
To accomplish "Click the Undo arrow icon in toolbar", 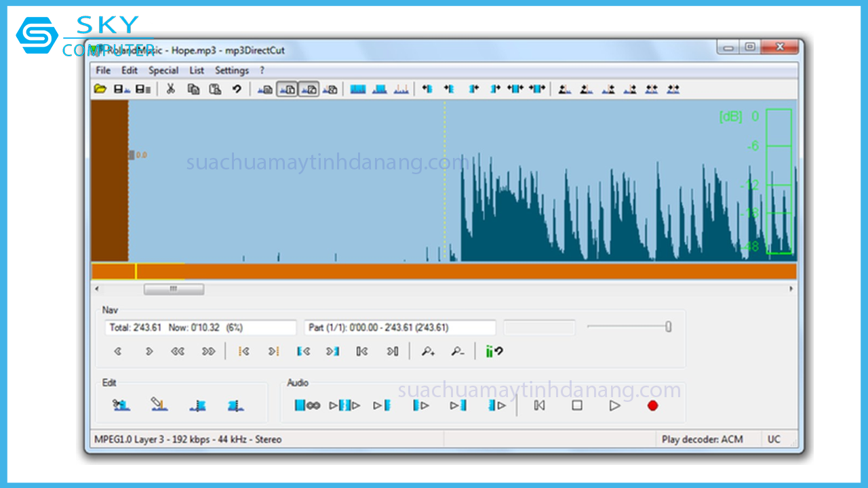I will coord(237,89).
